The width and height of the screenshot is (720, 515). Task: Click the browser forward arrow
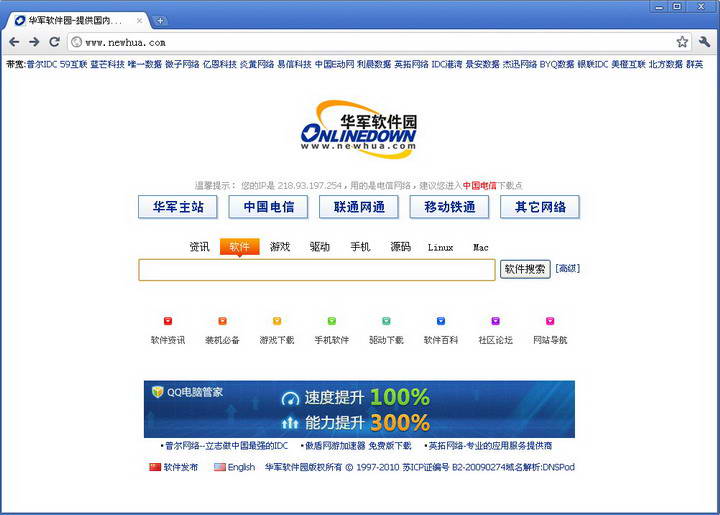pos(34,42)
